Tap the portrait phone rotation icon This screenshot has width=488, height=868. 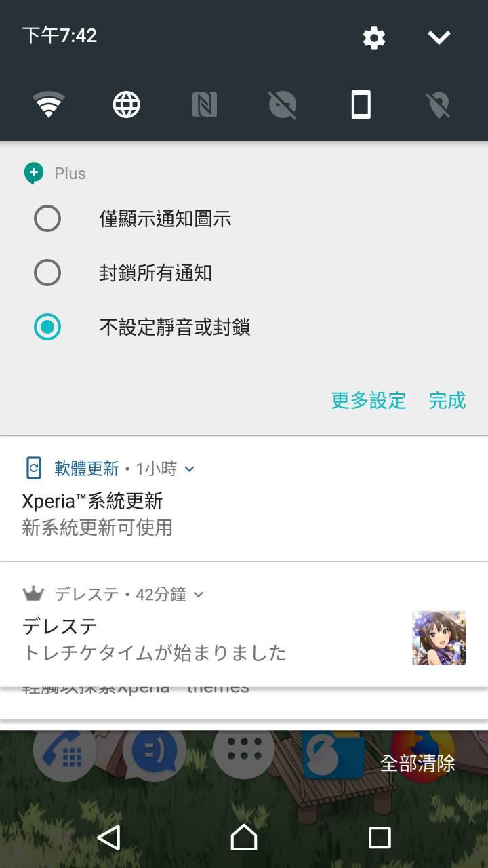(x=361, y=105)
